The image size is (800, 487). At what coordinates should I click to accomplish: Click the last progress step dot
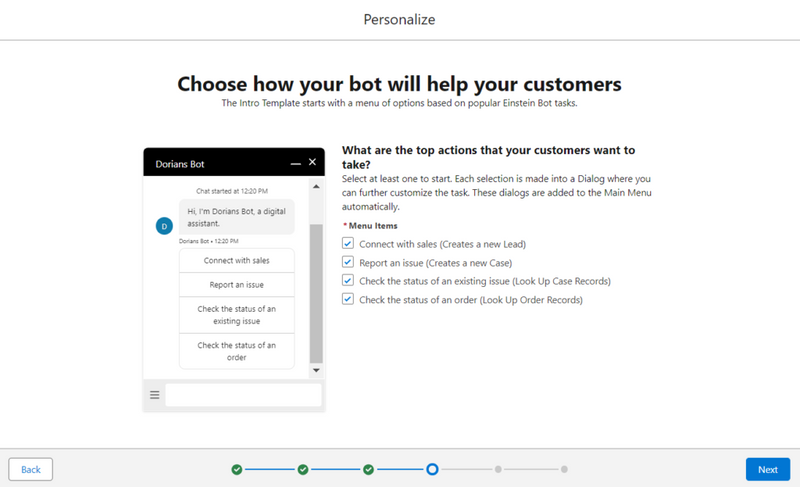pos(564,469)
